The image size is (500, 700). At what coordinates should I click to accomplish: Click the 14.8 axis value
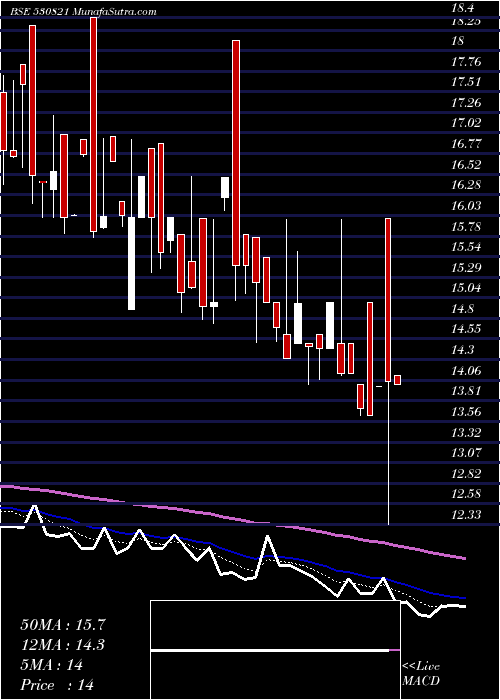point(462,308)
